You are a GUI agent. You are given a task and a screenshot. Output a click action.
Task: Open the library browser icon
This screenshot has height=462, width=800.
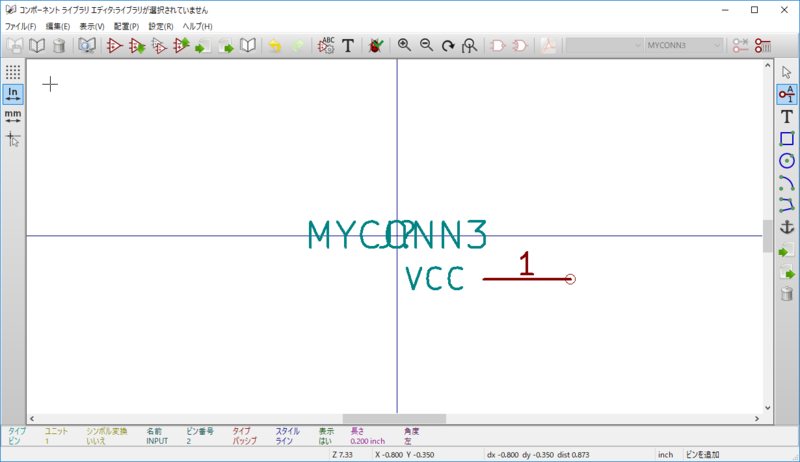[x=87, y=46]
